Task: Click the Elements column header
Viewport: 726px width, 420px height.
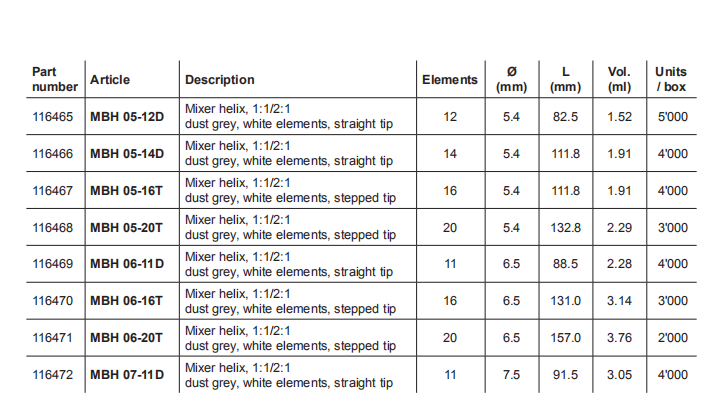Action: (450, 80)
